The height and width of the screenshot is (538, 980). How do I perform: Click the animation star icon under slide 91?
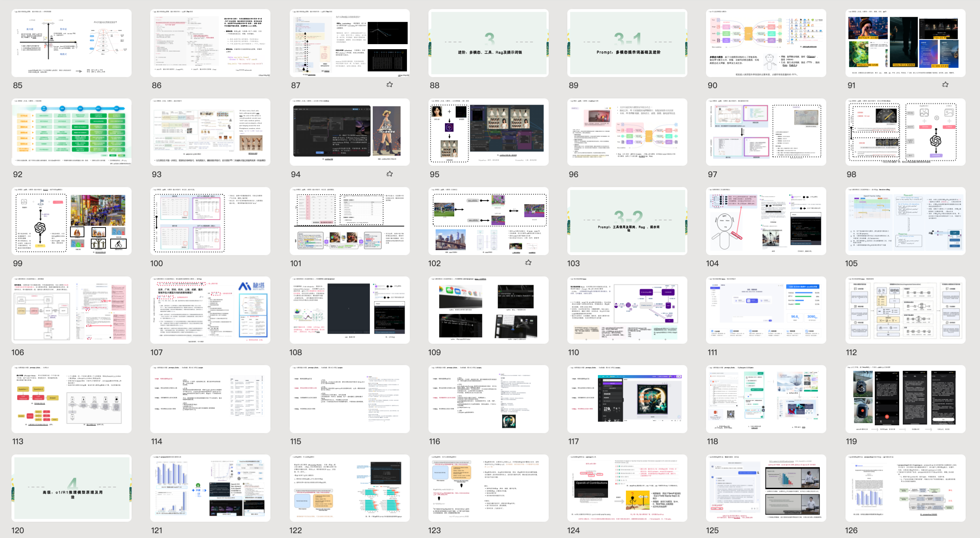pyautogui.click(x=946, y=84)
